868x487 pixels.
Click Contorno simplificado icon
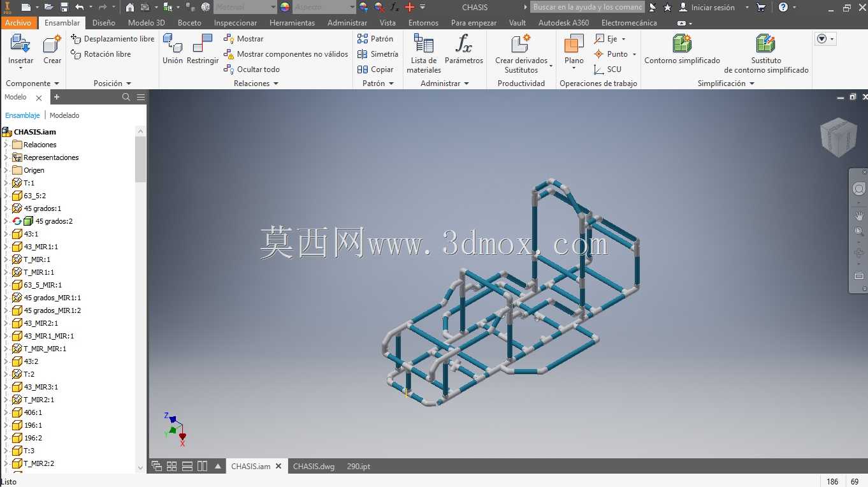pyautogui.click(x=682, y=44)
